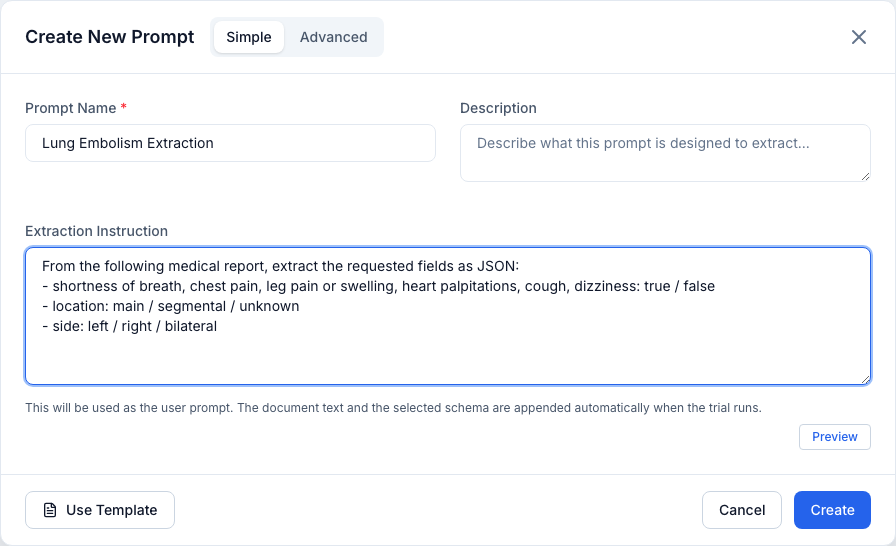Click the "Extraction Instruction" label
The image size is (896, 546).
[97, 231]
